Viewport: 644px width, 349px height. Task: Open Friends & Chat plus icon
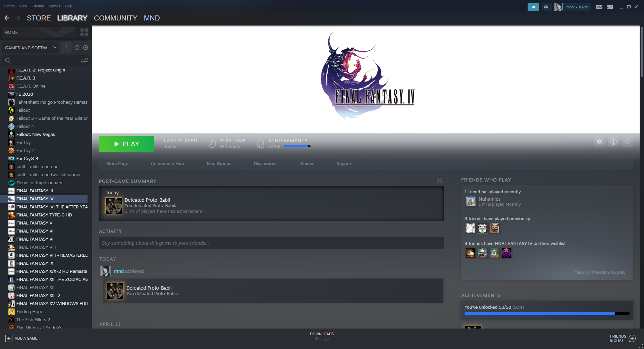point(632,338)
